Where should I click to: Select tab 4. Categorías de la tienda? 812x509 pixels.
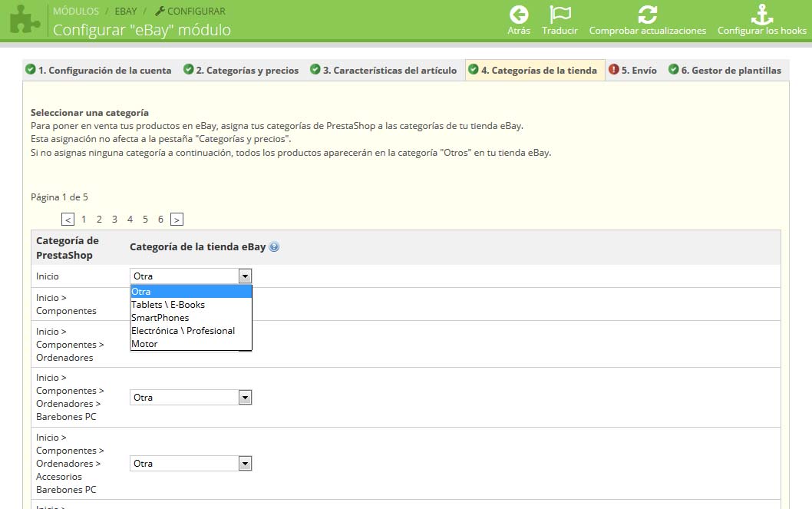[535, 70]
